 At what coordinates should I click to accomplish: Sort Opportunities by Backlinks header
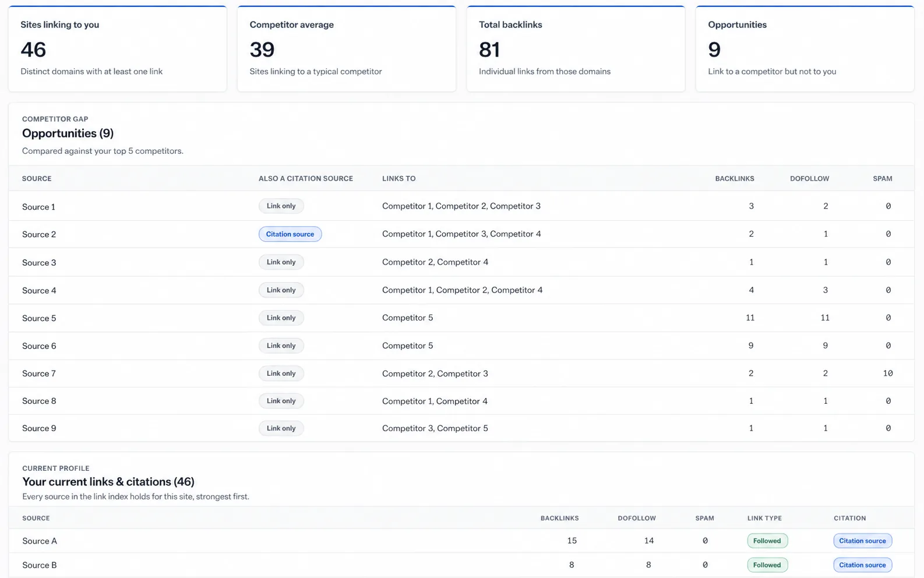click(x=735, y=178)
